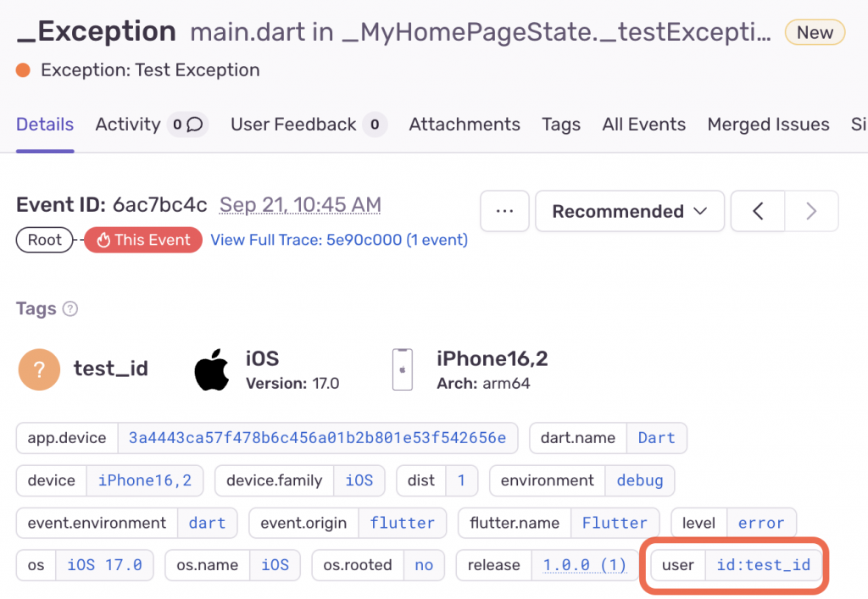Click the Dart value of dart.name
This screenshot has height=599, width=868.
pos(657,438)
